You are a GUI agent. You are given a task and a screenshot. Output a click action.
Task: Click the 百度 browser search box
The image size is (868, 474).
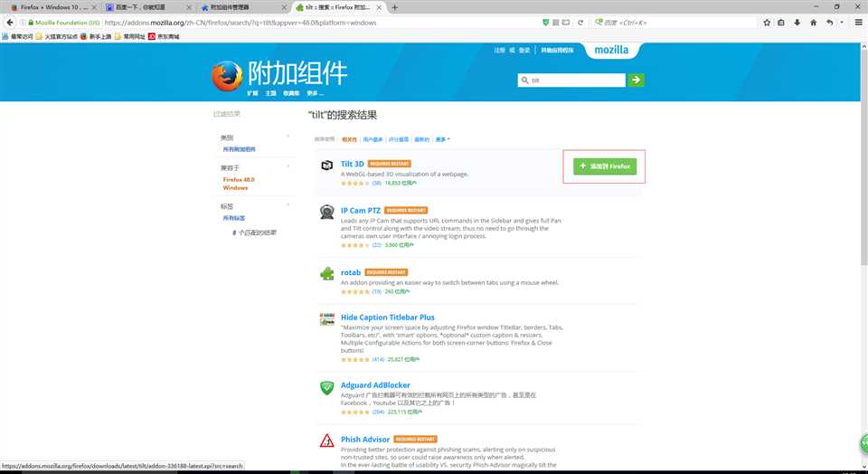coord(673,23)
